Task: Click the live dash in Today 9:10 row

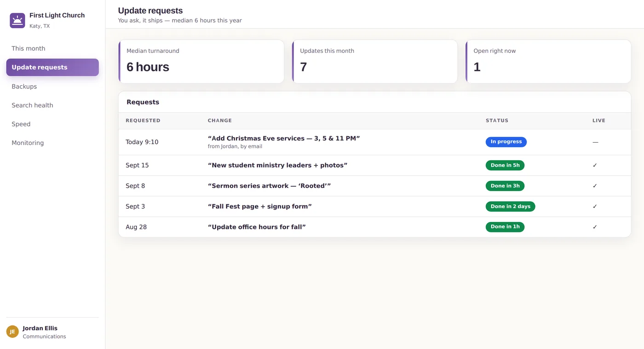Action: coord(595,142)
